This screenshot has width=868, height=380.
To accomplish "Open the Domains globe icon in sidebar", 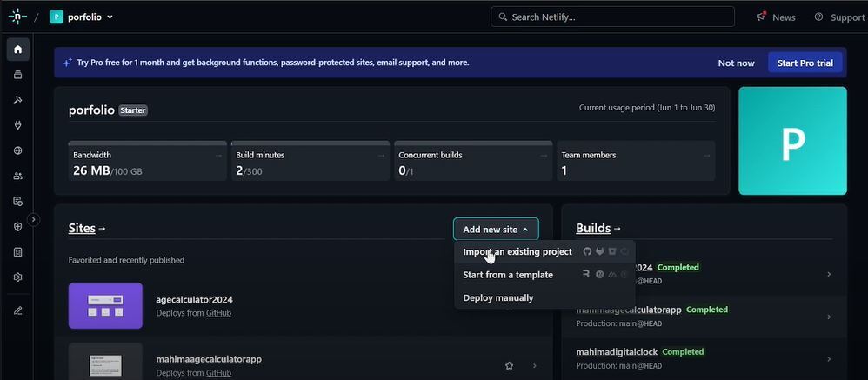I will click(x=17, y=150).
